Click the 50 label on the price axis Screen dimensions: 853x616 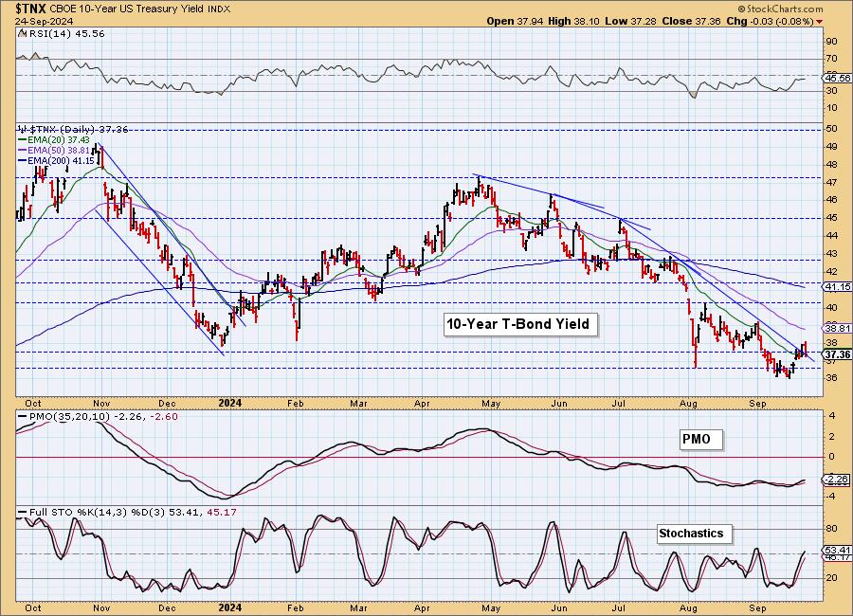pos(831,129)
